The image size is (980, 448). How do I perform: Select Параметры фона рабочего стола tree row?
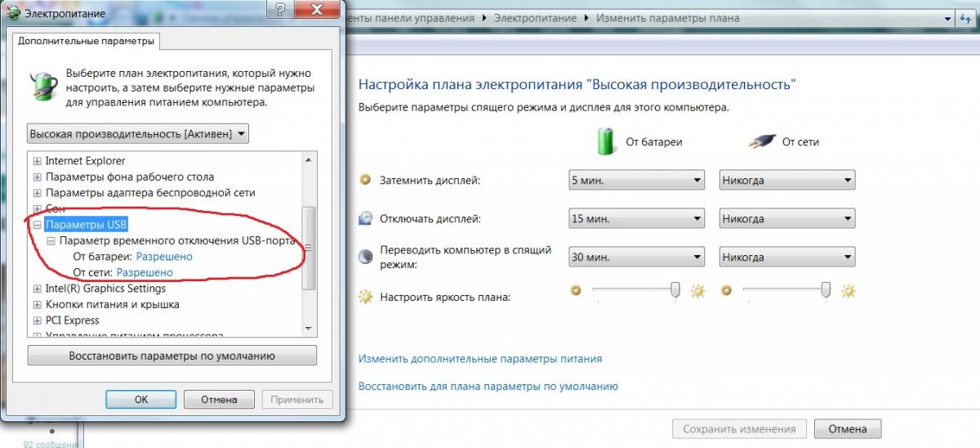coord(130,177)
